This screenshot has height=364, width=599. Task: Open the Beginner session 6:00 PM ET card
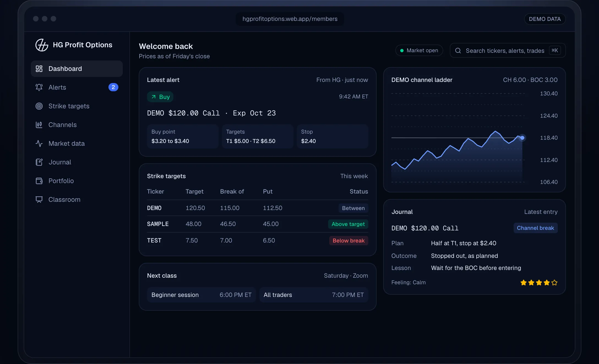(202, 295)
